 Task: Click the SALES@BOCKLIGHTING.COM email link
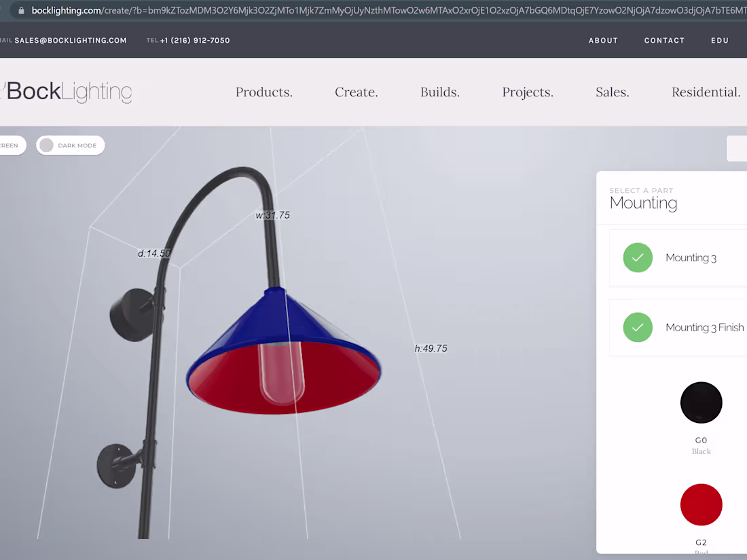(70, 40)
